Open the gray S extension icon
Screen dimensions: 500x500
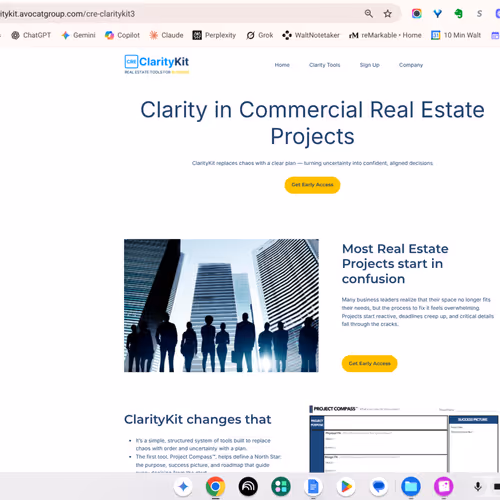click(479, 14)
